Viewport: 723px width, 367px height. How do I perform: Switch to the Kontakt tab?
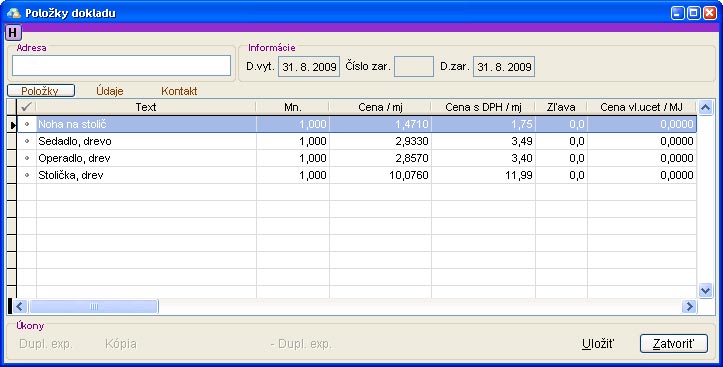click(x=179, y=91)
